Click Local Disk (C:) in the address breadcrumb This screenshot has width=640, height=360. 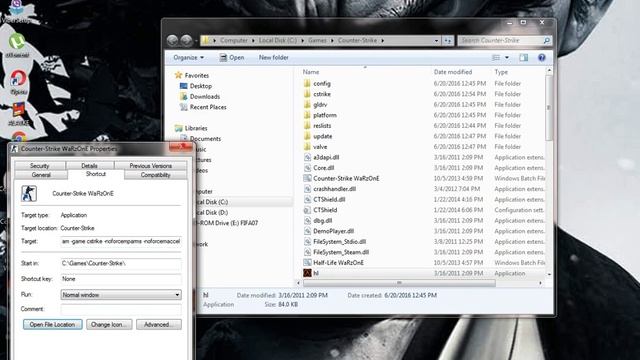(x=278, y=40)
